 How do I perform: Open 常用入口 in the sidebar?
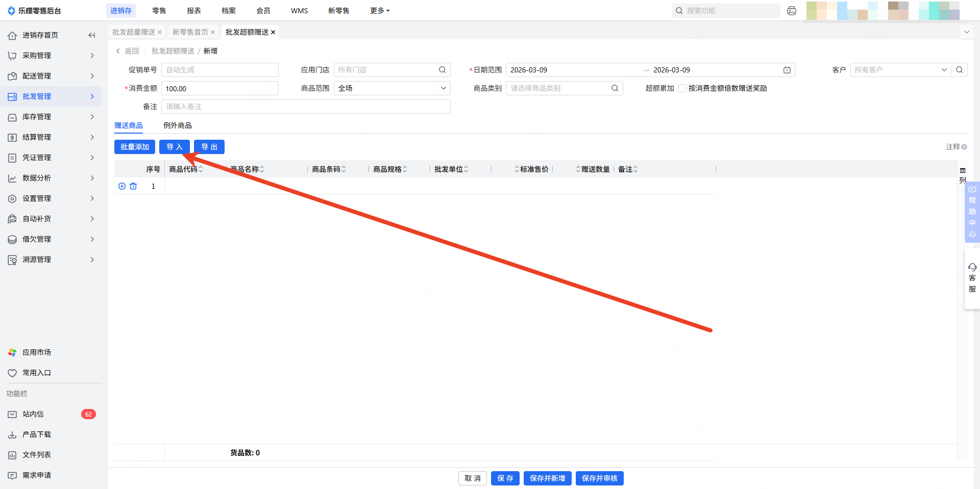(37, 373)
